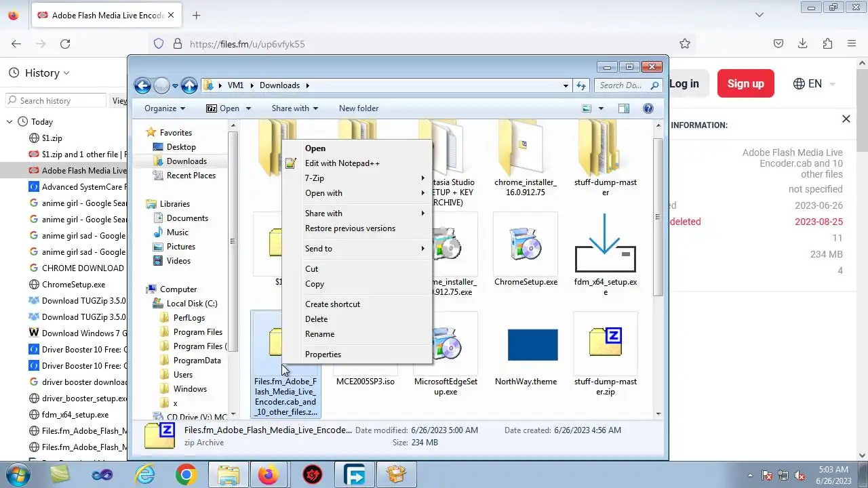Open the Open with submenu
The height and width of the screenshot is (488, 868).
(x=357, y=193)
